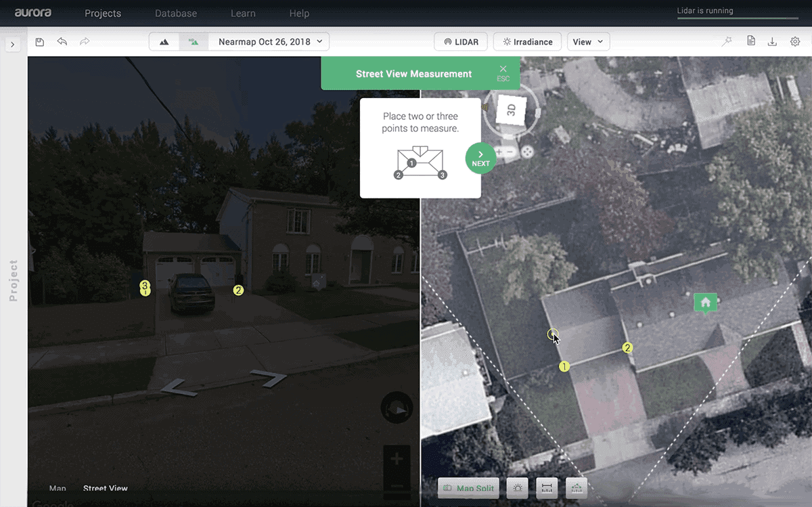The height and width of the screenshot is (507, 812).
Task: Click the magic wand tool icon
Action: point(727,42)
